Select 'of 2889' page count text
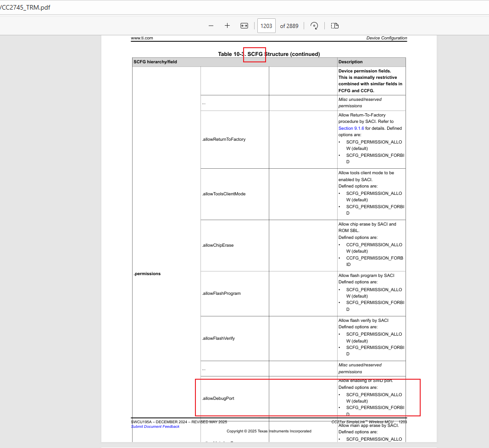The height and width of the screenshot is (448, 489). (x=289, y=26)
